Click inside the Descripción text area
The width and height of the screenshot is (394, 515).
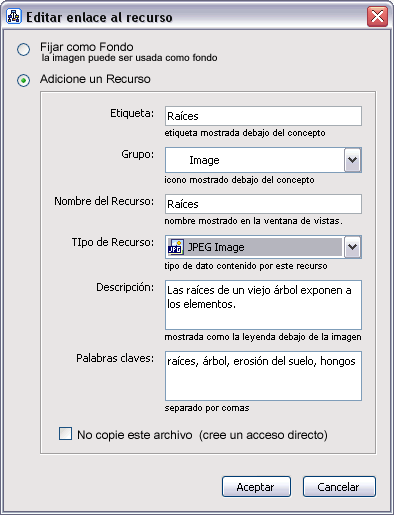[263, 305]
